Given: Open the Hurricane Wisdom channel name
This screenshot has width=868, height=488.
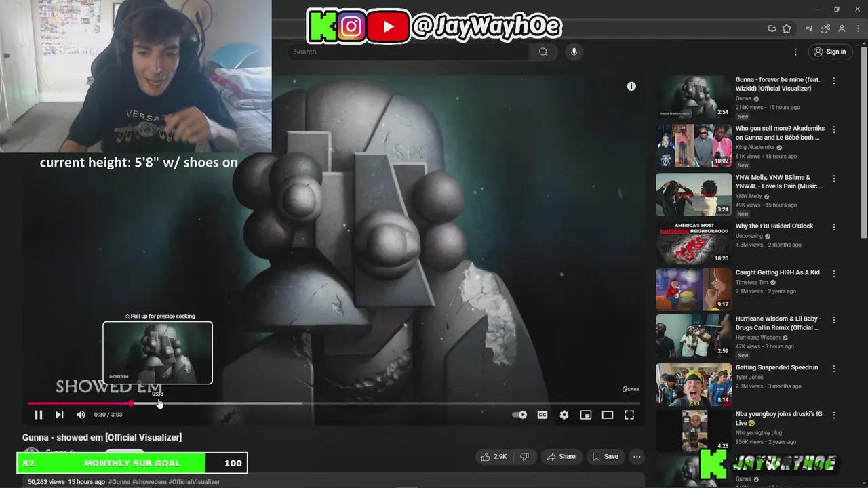Looking at the screenshot, I should click(758, 338).
